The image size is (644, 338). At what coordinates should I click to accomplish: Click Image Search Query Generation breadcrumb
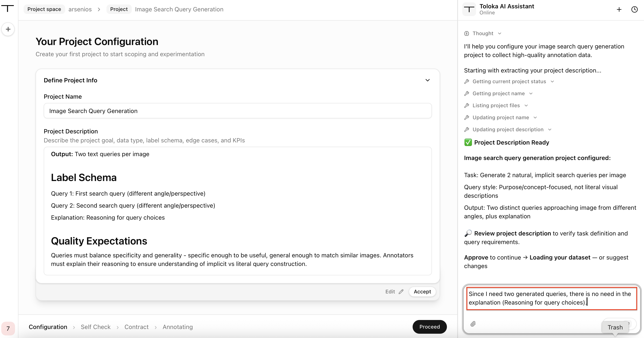179,9
